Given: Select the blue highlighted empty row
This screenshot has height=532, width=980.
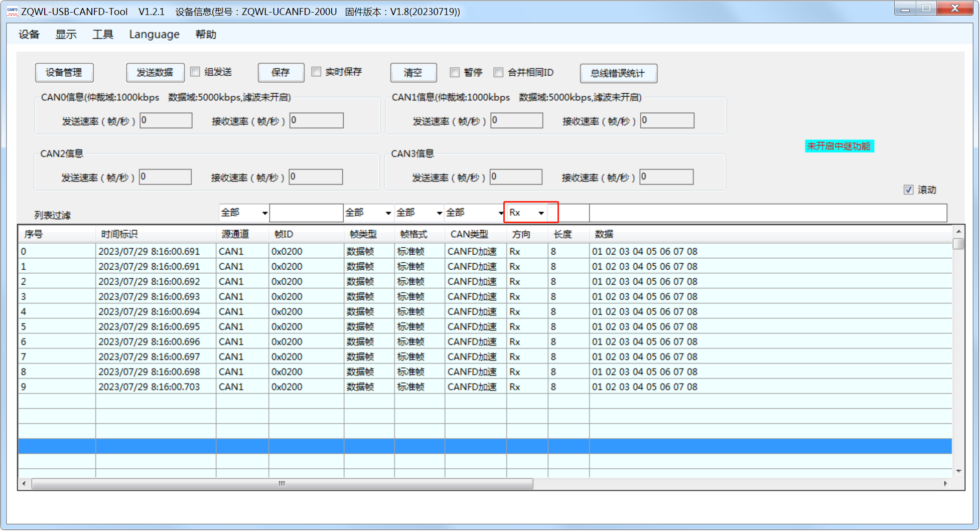Looking at the screenshot, I should click(x=485, y=446).
